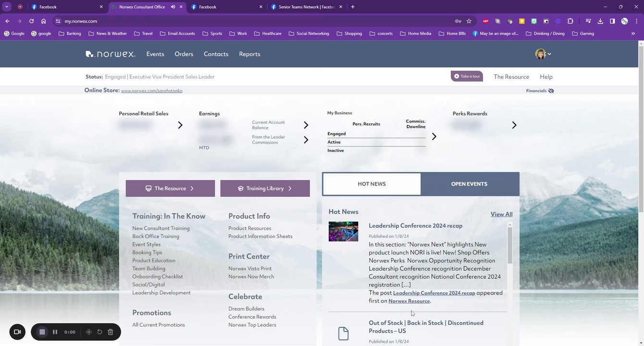Click the picture-in-picture extension icon
The image size is (644, 346).
tap(546, 21)
